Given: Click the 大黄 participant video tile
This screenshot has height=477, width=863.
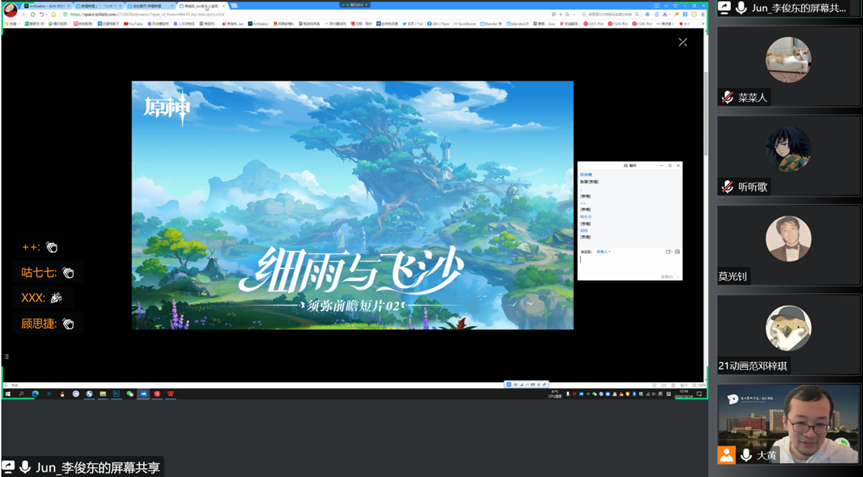Looking at the screenshot, I should pos(788,424).
